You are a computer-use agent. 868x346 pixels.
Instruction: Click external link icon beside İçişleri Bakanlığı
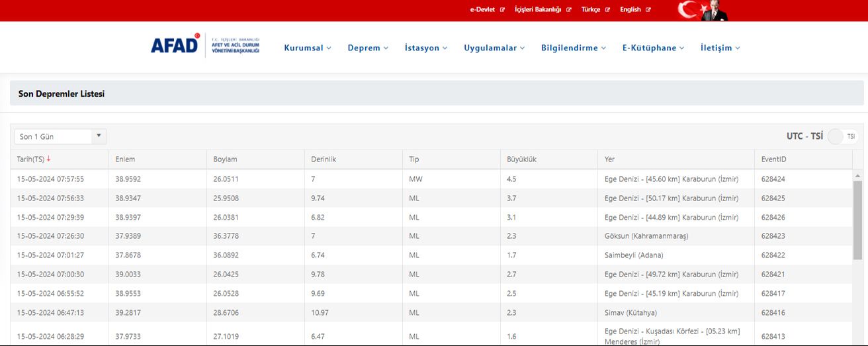pos(568,10)
